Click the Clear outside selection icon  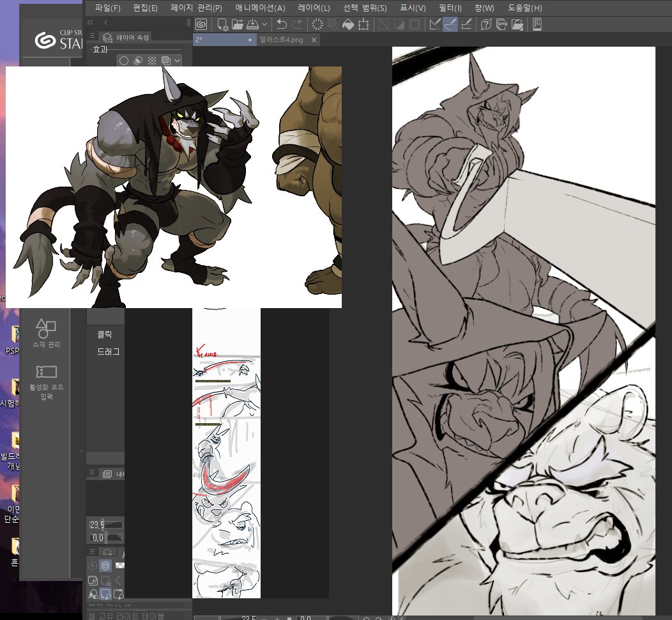coord(333,24)
